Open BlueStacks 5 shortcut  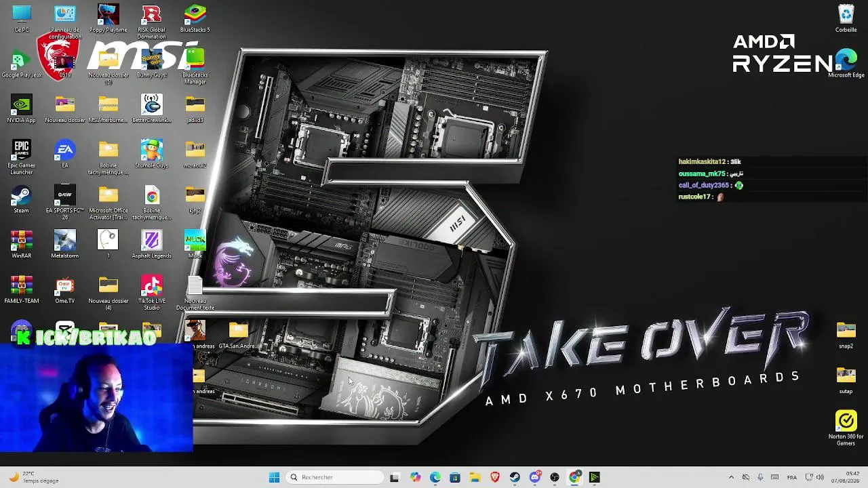tap(195, 18)
